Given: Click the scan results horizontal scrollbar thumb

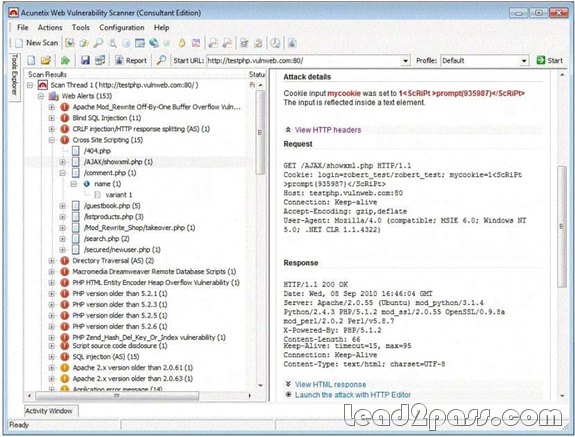Looking at the screenshot, I should point(117,396).
